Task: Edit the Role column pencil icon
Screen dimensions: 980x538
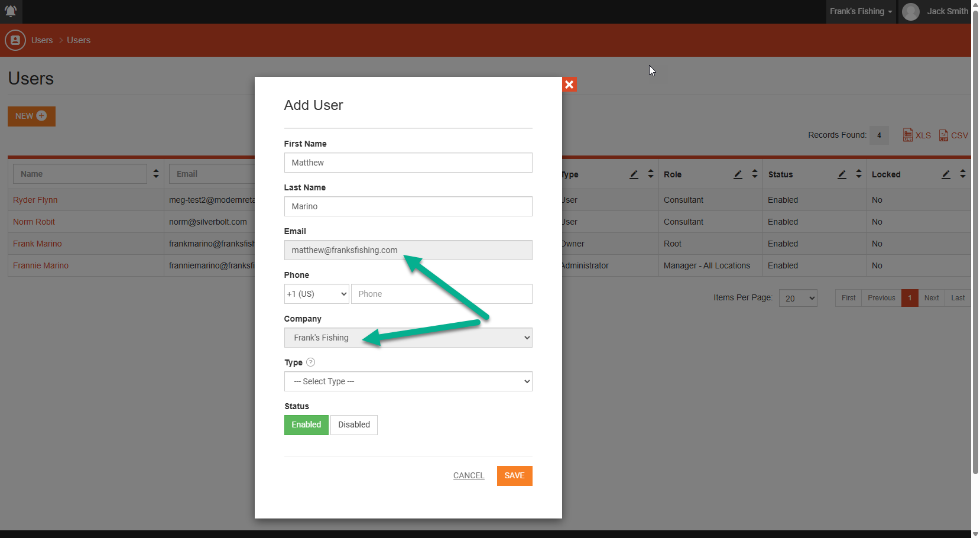Action: [738, 174]
